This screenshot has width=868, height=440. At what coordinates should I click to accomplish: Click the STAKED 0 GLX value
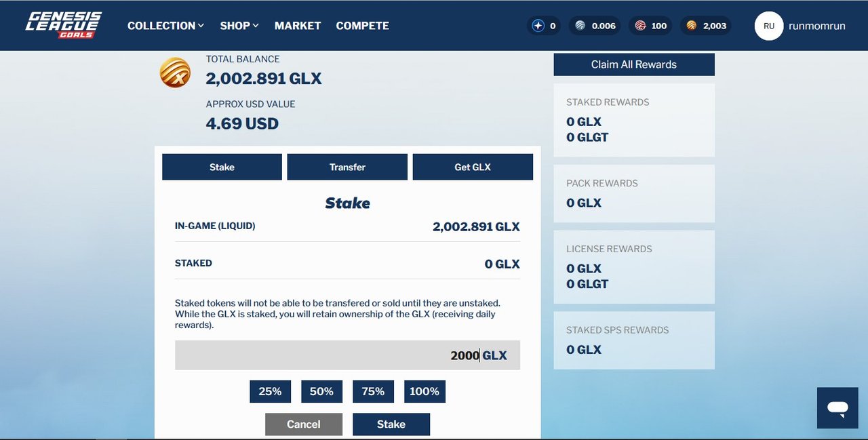(x=502, y=264)
